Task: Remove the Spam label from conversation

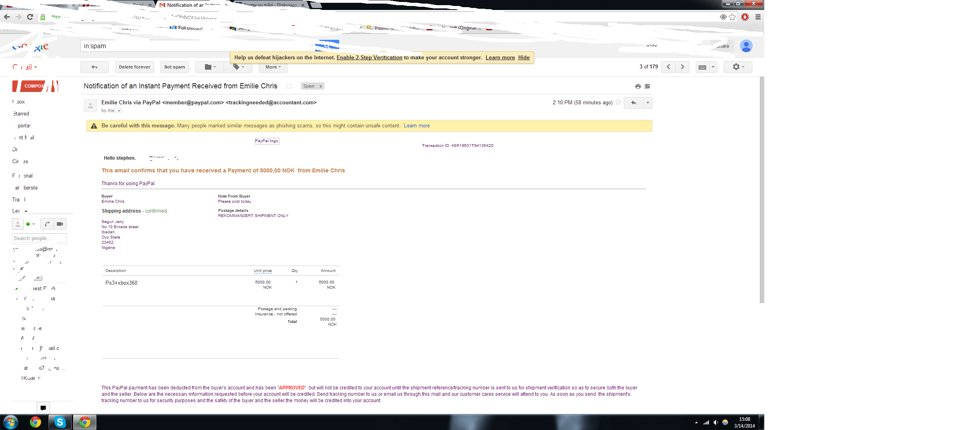Action: pos(320,86)
